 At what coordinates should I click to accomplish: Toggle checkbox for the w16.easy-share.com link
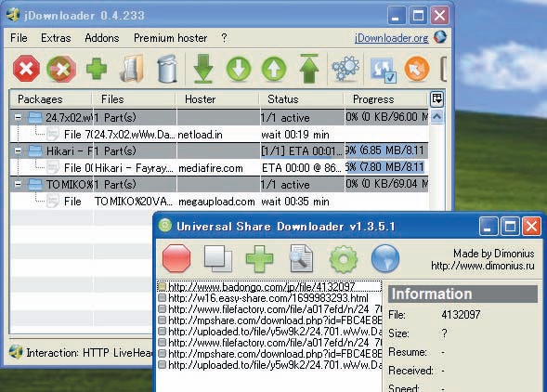tap(162, 298)
